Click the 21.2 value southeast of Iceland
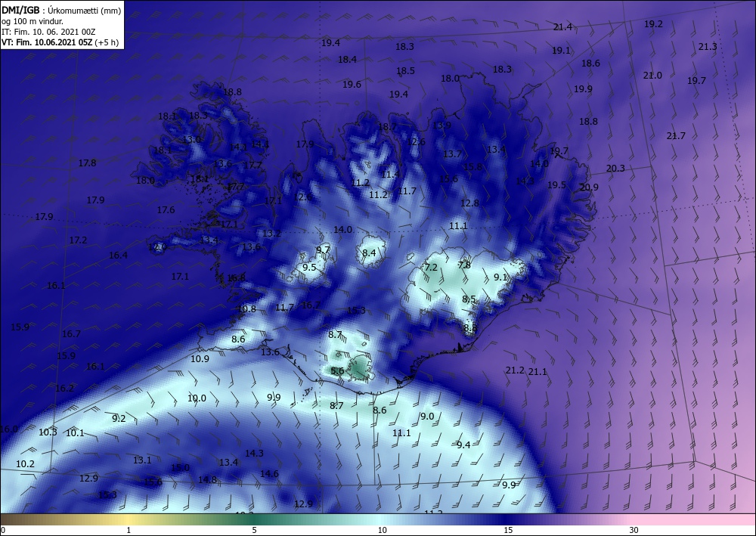Viewport: 756px width, 536px height. click(x=515, y=370)
